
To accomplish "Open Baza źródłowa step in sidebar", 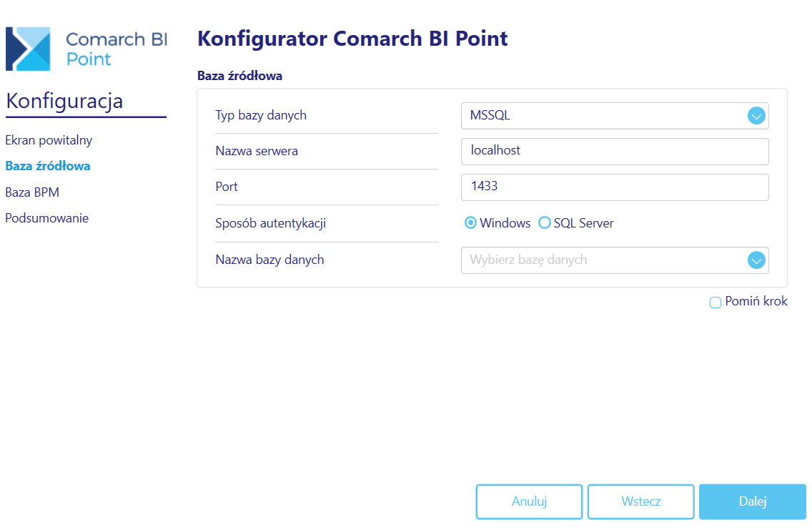I will (48, 167).
